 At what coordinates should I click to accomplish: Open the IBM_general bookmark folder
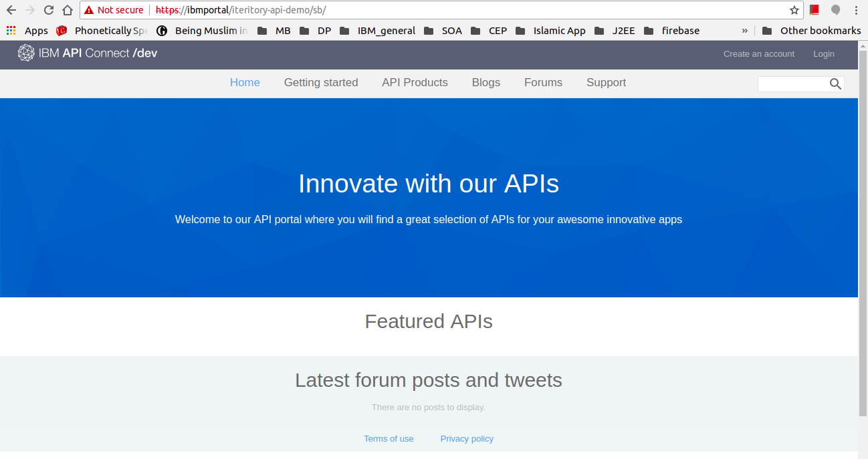point(378,31)
